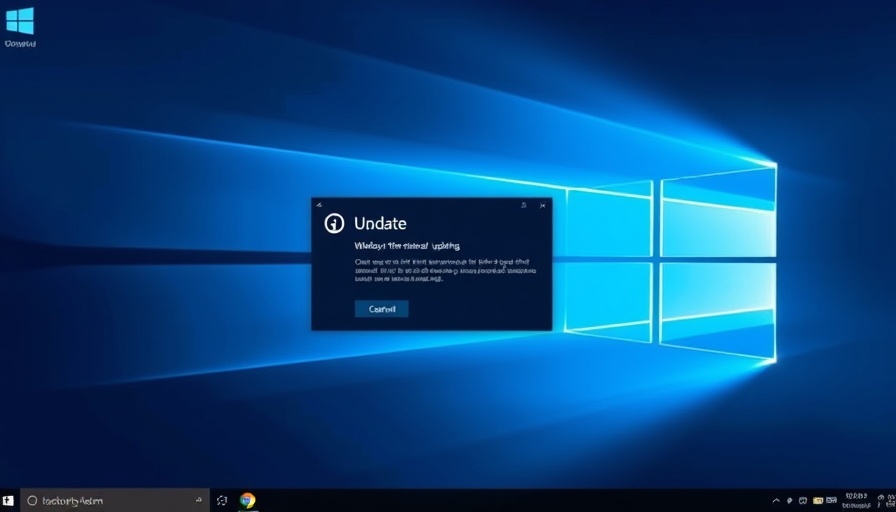
Task: Expand the hidden system tray icons chevron
Action: [x=776, y=501]
